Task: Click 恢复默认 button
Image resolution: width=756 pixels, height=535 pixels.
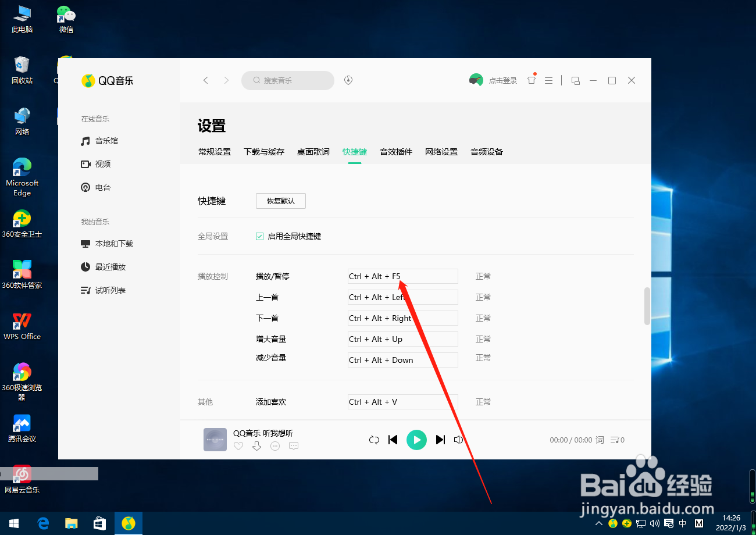Action: (281, 201)
